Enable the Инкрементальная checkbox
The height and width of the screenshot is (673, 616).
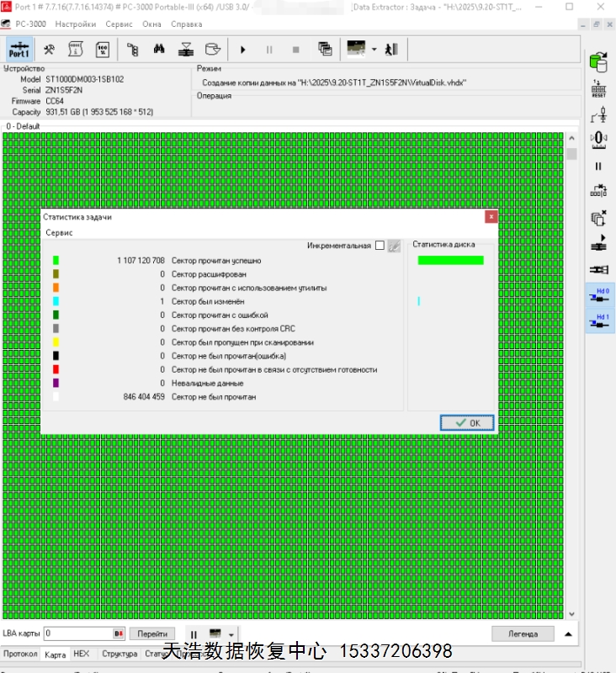(380, 246)
